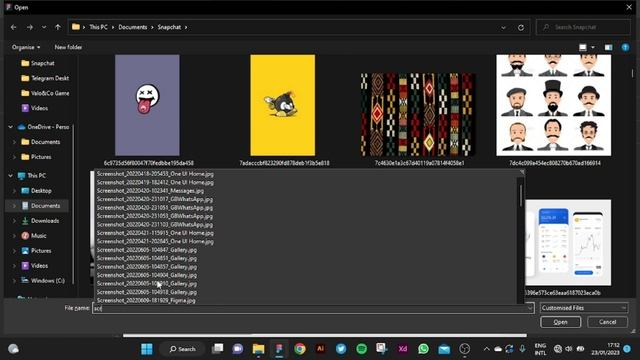The height and width of the screenshot is (360, 640).
Task: Select This PC in the address path
Action: tap(98, 27)
